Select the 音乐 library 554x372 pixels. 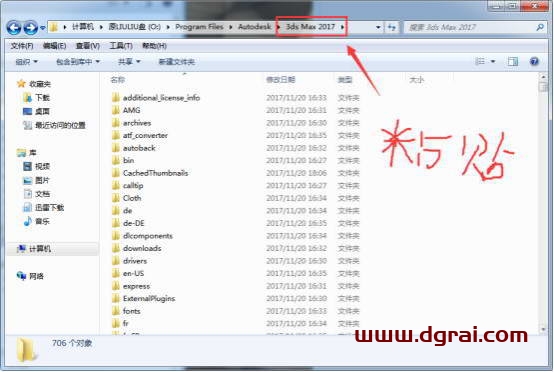(x=42, y=222)
